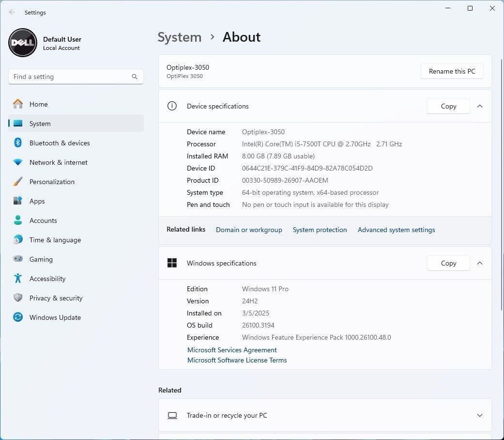Open Time & language settings
The height and width of the screenshot is (440, 504).
(76, 239)
